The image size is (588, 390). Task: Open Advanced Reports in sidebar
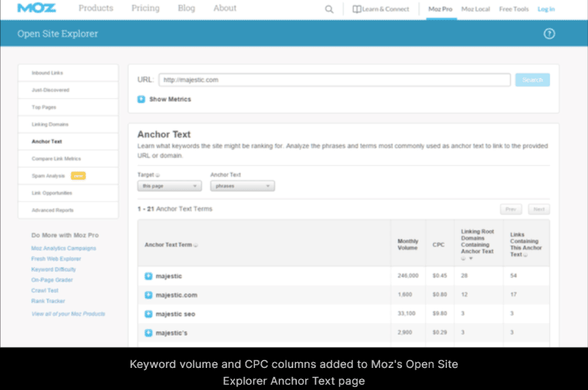point(68,210)
